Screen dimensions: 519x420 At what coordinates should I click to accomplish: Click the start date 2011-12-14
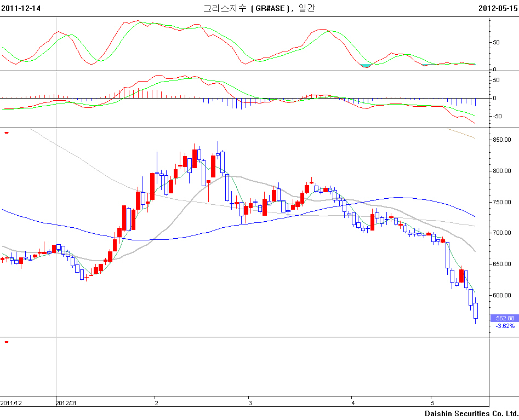pos(21,8)
